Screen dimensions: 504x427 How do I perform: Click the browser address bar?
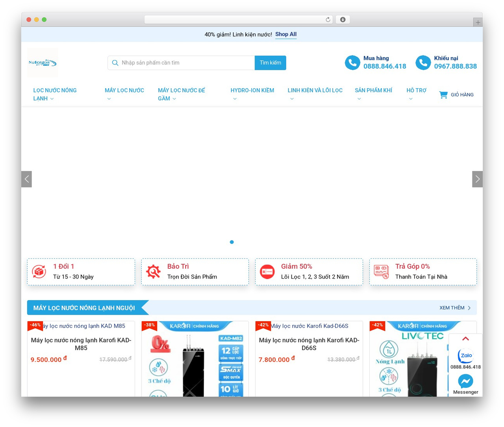coord(239,20)
